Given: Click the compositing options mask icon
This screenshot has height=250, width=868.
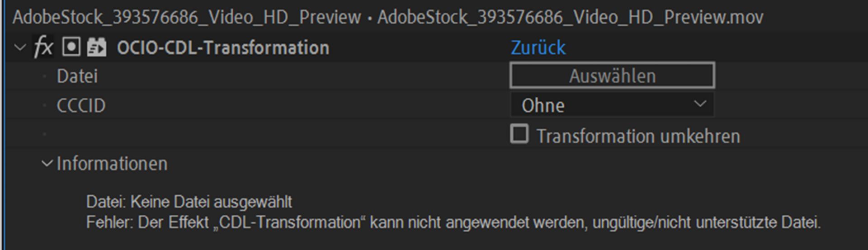Looking at the screenshot, I should coord(71,47).
